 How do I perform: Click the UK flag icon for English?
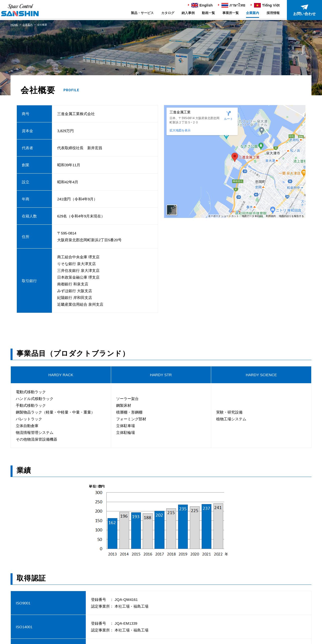coord(195,5)
